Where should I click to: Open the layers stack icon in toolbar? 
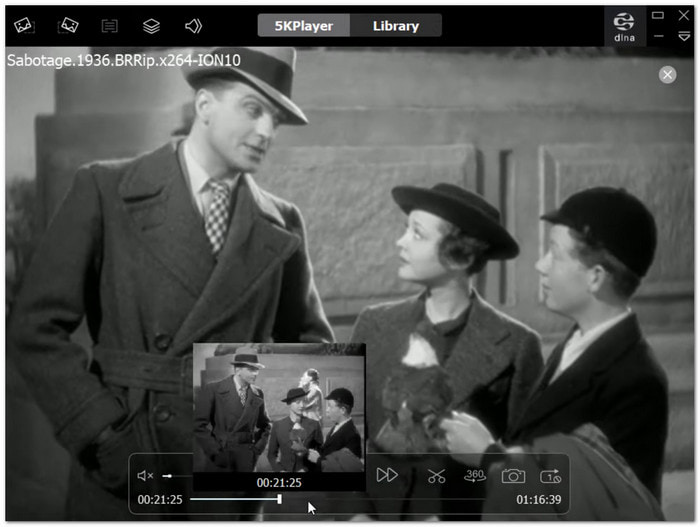[x=151, y=26]
